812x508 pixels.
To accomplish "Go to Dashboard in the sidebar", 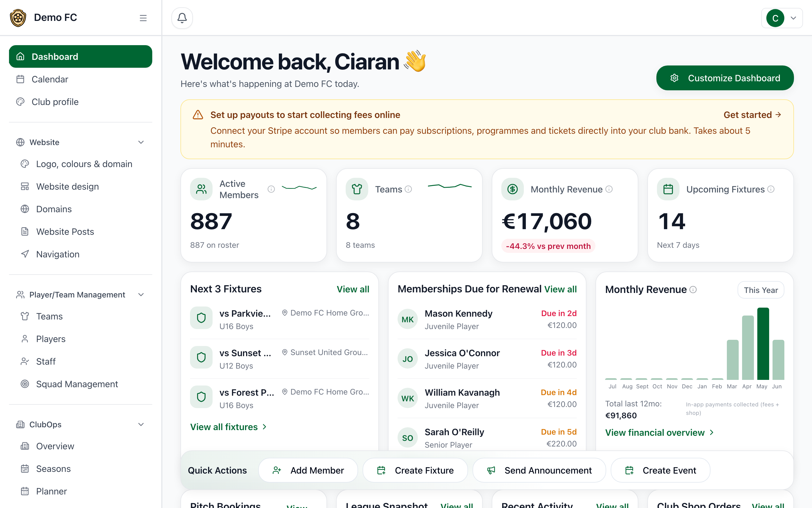I will point(81,56).
